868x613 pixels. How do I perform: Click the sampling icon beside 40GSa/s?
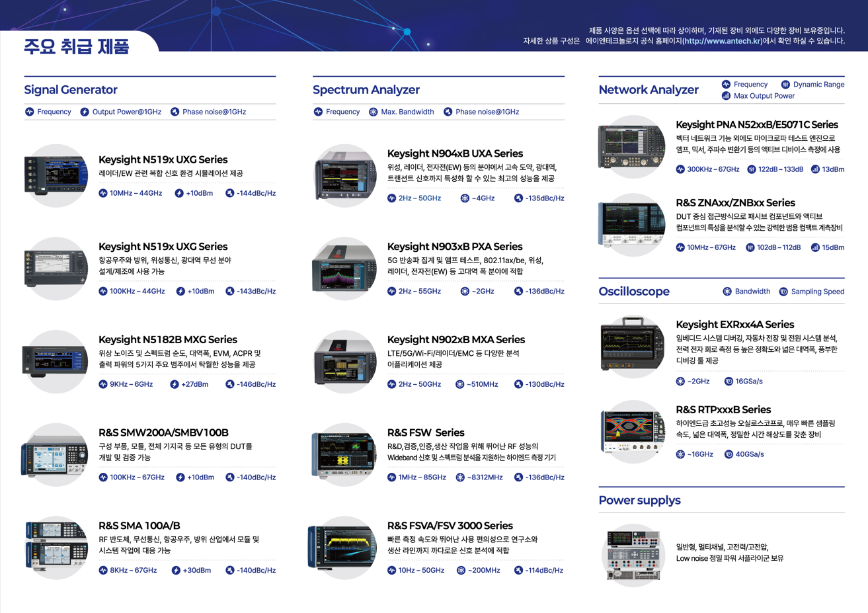point(729,454)
